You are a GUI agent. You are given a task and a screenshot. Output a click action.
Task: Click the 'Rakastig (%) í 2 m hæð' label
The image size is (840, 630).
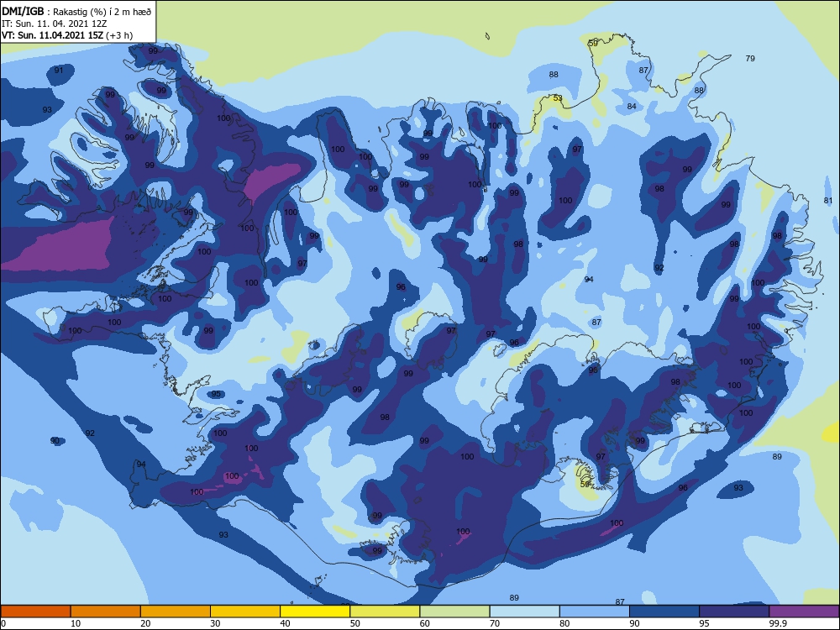coord(102,12)
